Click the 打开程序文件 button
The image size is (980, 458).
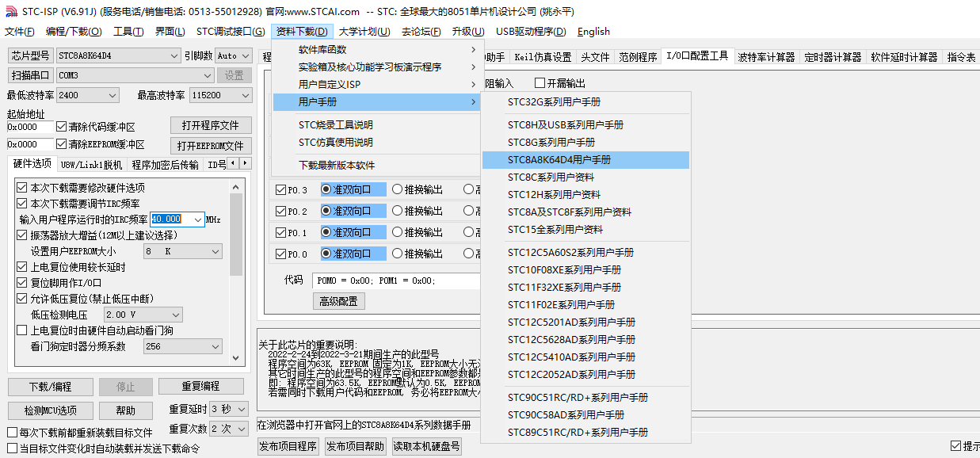[211, 126]
